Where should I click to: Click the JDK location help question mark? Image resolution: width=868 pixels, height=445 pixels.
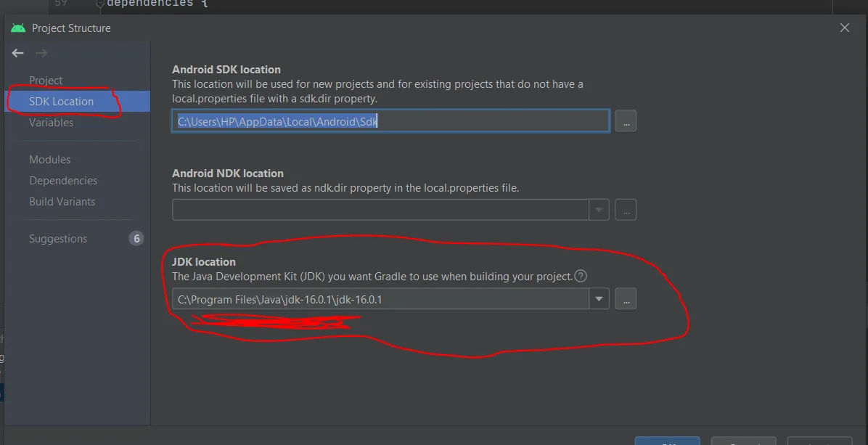pos(580,276)
